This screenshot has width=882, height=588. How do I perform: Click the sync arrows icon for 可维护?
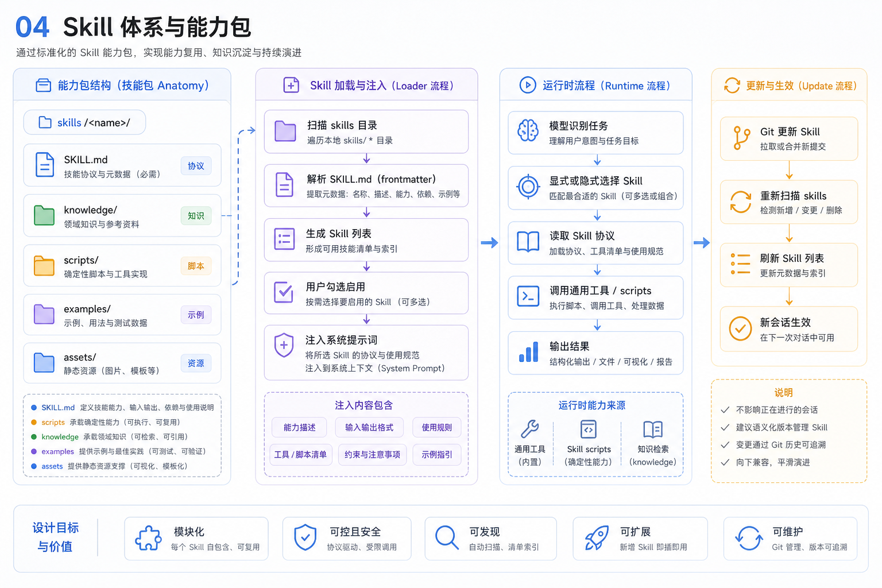[x=749, y=538]
